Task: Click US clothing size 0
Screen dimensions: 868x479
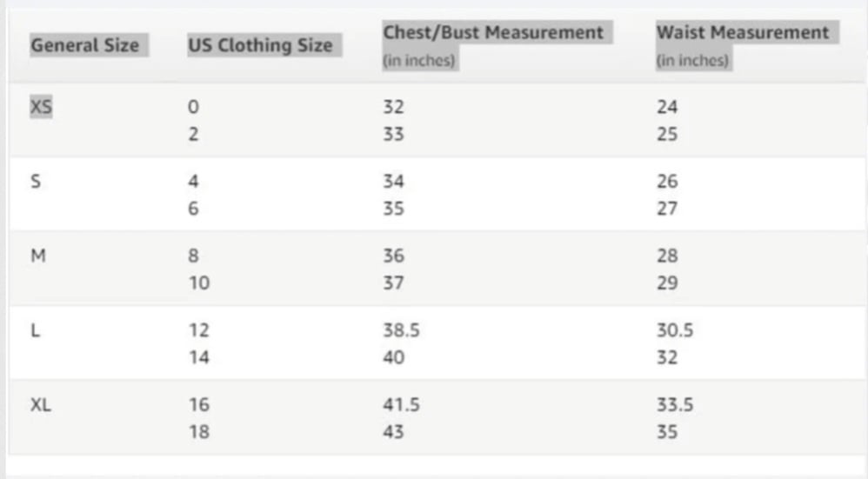Action: point(194,107)
